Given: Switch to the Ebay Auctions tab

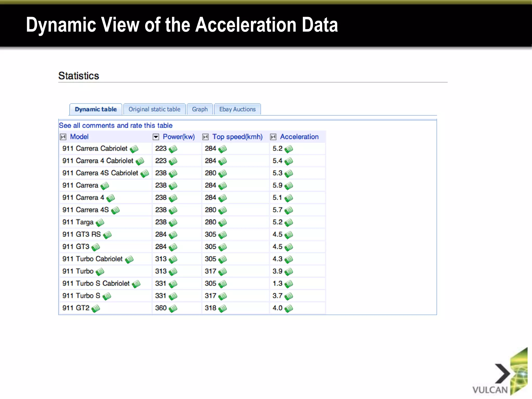Looking at the screenshot, I should coord(237,109).
